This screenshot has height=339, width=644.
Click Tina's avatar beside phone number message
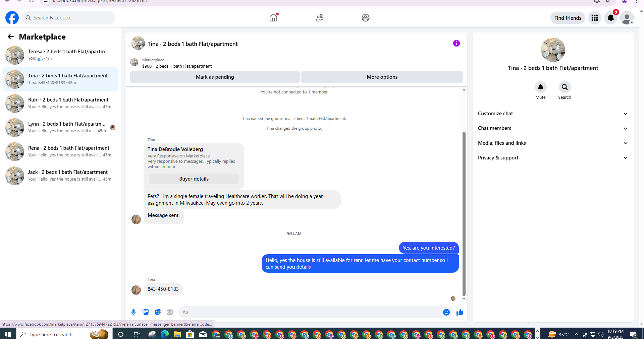[x=136, y=290]
